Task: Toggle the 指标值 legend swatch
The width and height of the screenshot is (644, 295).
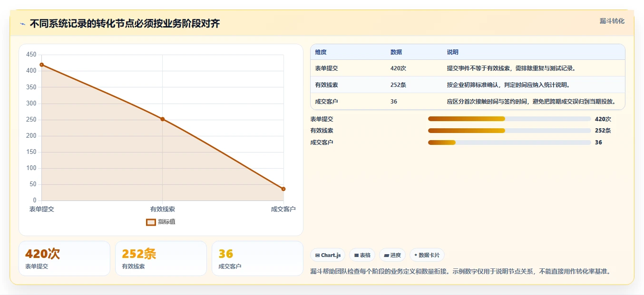Action: coord(151,222)
